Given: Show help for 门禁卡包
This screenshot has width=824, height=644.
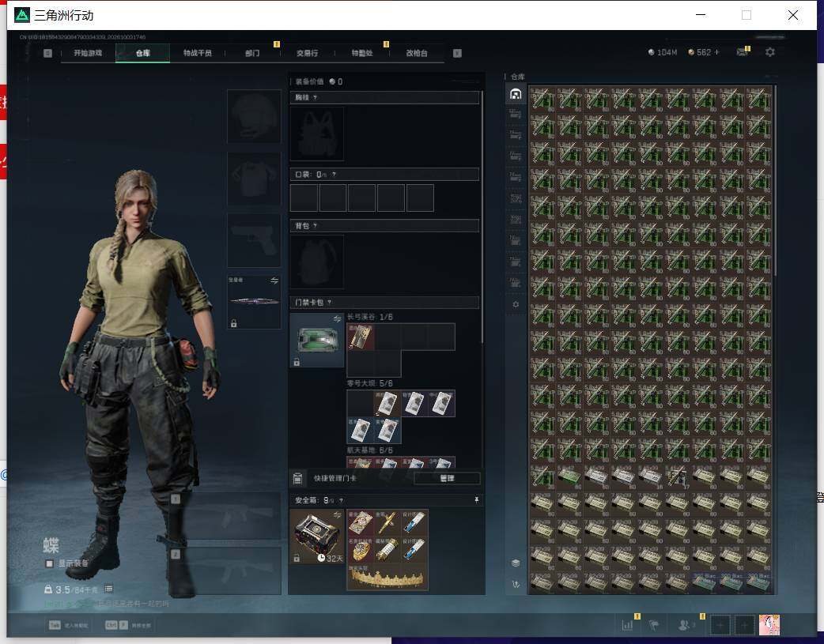Looking at the screenshot, I should tap(330, 303).
